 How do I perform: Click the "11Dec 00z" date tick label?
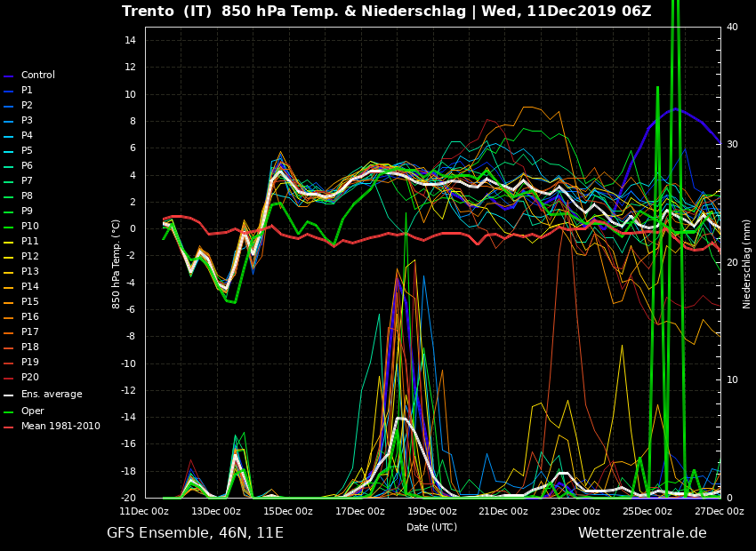click(x=144, y=512)
